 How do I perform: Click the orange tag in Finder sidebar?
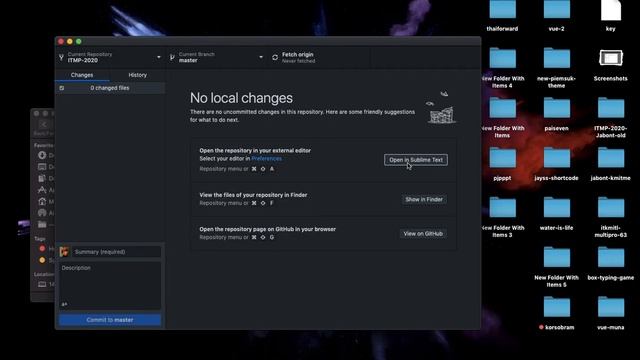42,260
